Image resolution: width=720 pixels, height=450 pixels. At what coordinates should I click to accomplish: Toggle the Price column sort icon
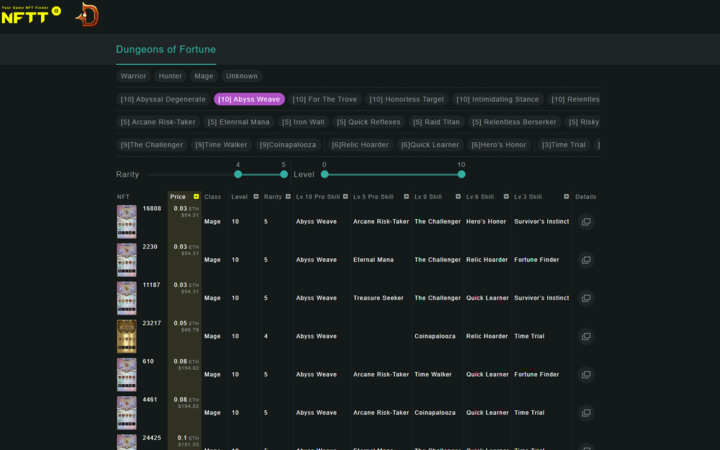coord(196,197)
